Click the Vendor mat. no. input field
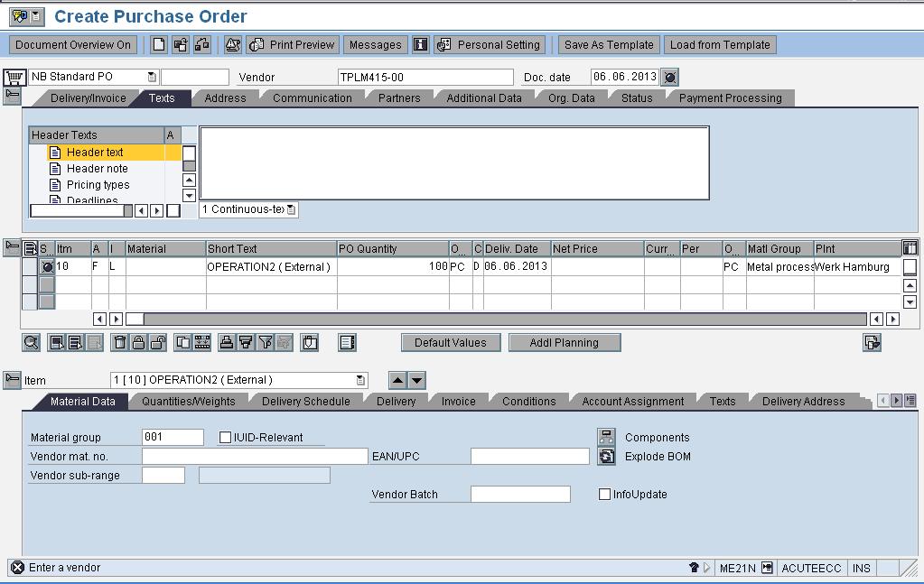The width and height of the screenshot is (924, 584). 255,457
